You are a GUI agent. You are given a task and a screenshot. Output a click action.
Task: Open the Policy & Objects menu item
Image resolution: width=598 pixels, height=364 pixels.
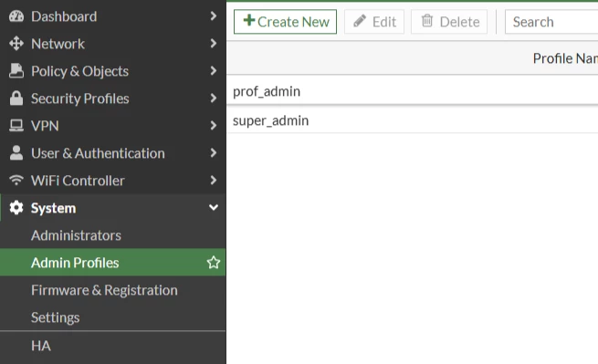click(113, 71)
